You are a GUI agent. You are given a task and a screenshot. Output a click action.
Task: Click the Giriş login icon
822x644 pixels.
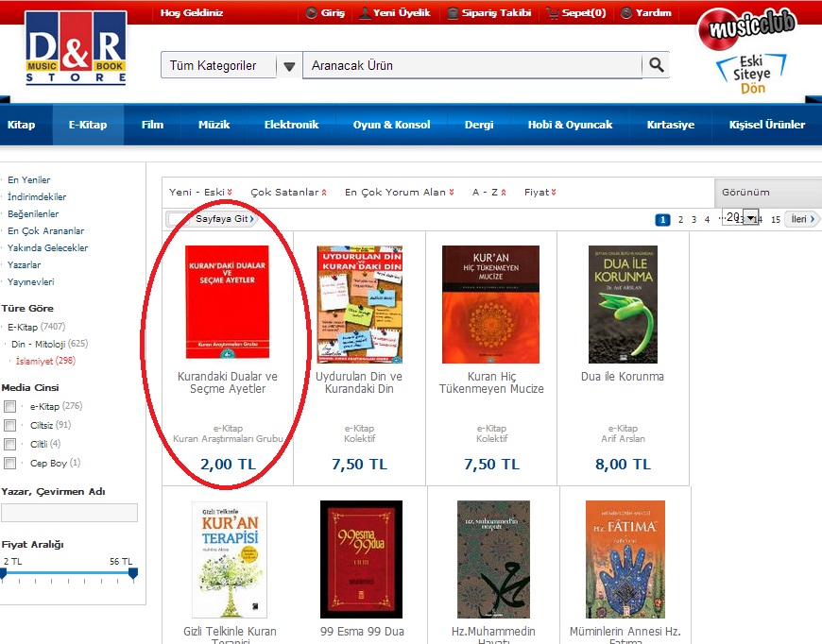[x=312, y=12]
